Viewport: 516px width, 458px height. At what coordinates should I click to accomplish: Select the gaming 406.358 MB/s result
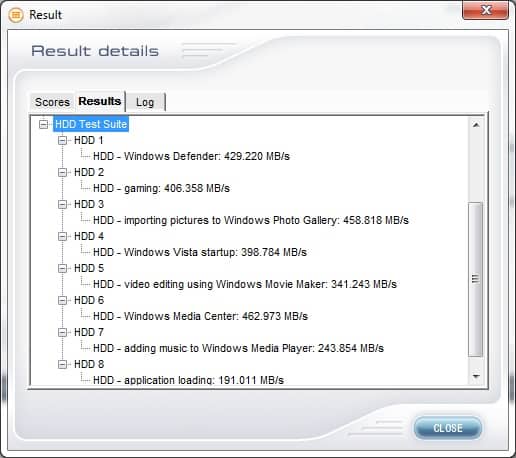(x=161, y=188)
